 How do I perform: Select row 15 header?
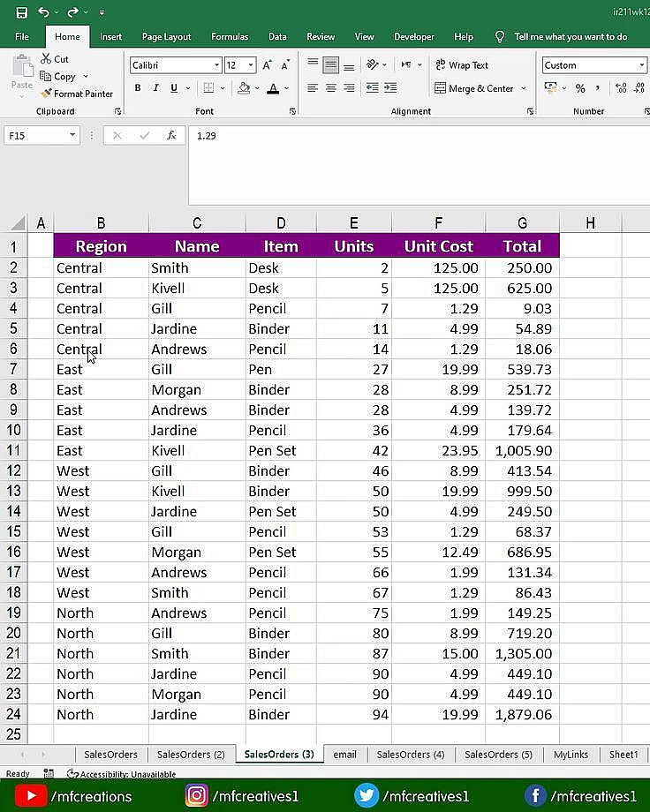(13, 531)
